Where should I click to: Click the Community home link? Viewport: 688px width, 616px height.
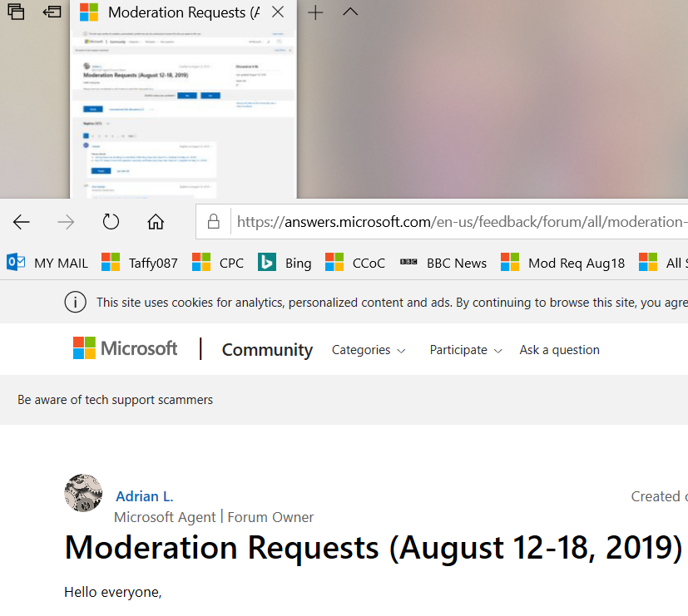point(267,350)
